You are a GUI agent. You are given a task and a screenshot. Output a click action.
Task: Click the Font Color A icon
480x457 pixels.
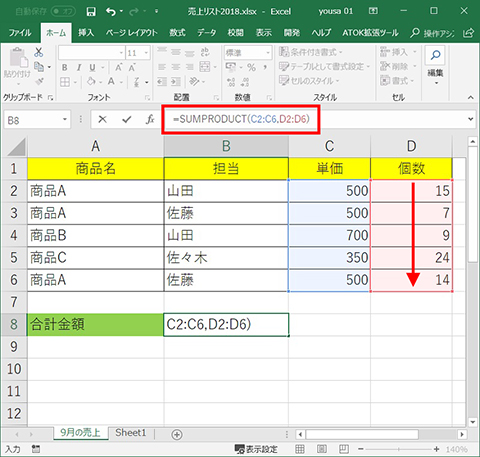(x=111, y=82)
